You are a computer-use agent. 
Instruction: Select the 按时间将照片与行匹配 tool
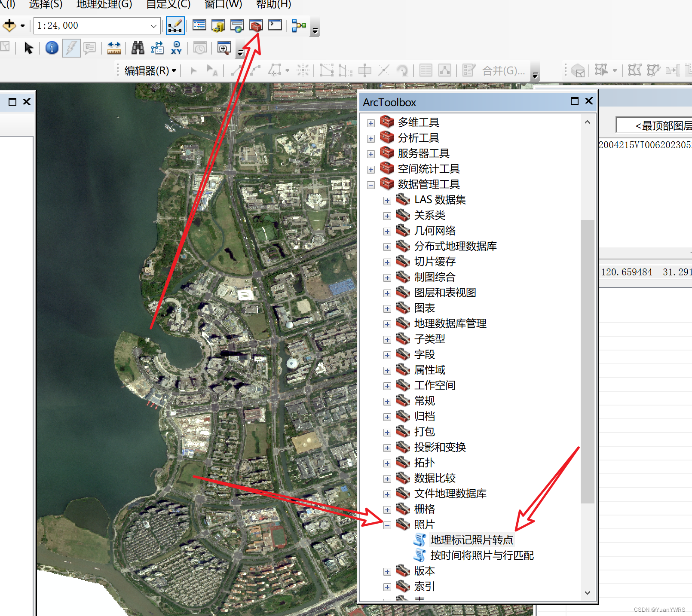pyautogui.click(x=482, y=555)
